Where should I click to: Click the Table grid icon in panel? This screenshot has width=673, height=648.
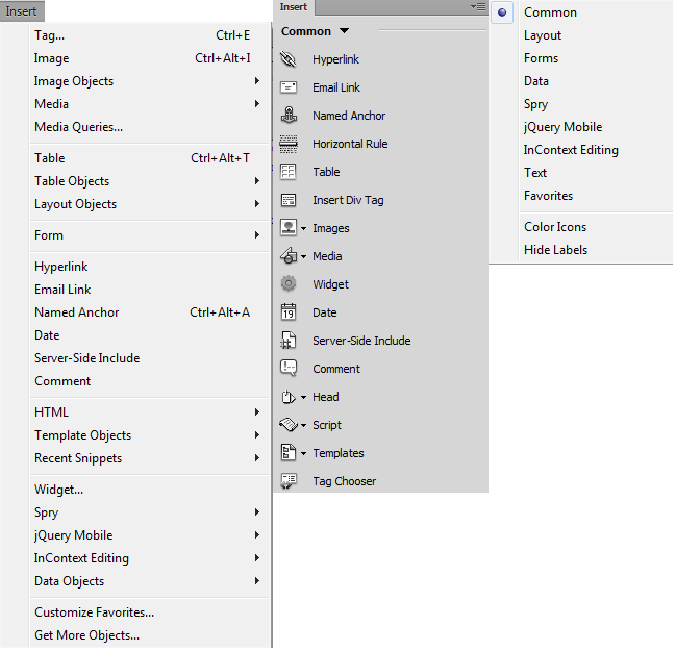tap(289, 172)
